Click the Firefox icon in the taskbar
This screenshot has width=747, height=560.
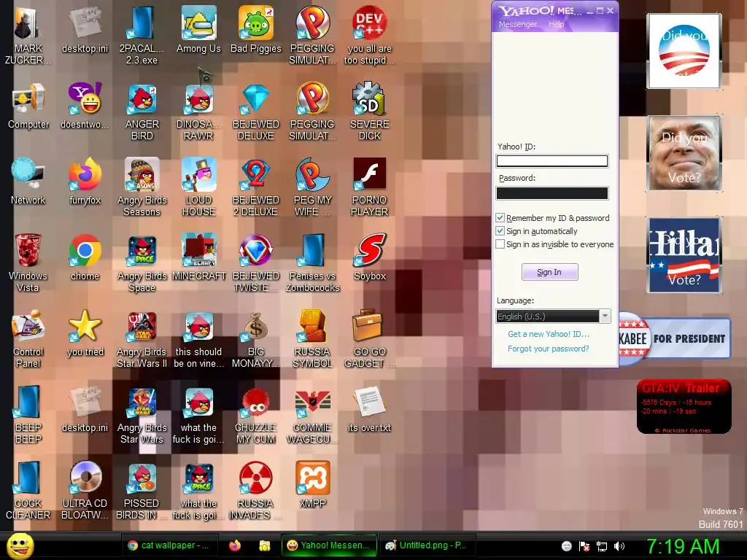click(x=234, y=545)
